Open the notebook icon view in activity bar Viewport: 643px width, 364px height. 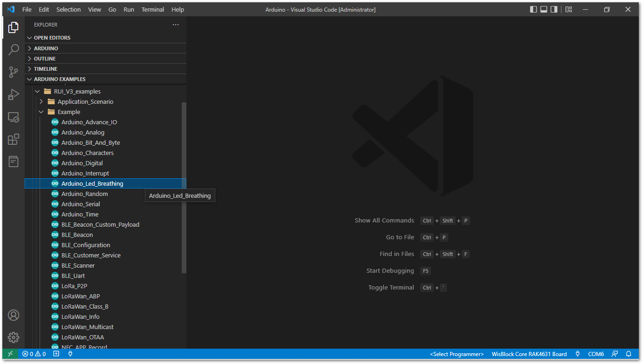click(x=14, y=162)
